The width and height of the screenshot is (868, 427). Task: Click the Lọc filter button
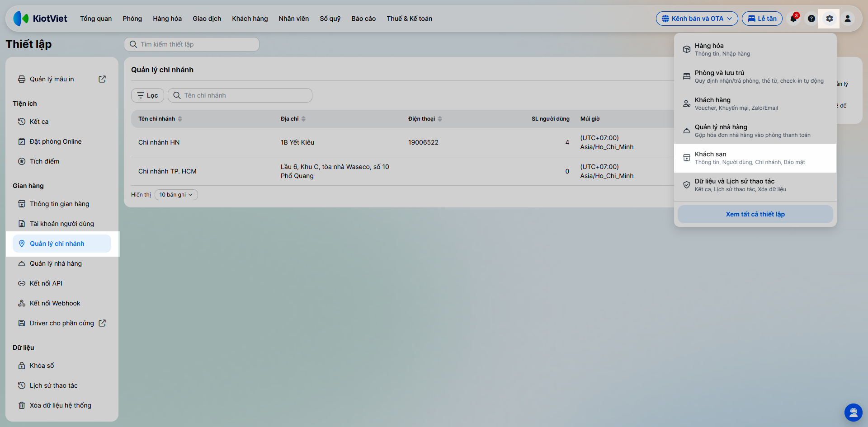[147, 95]
